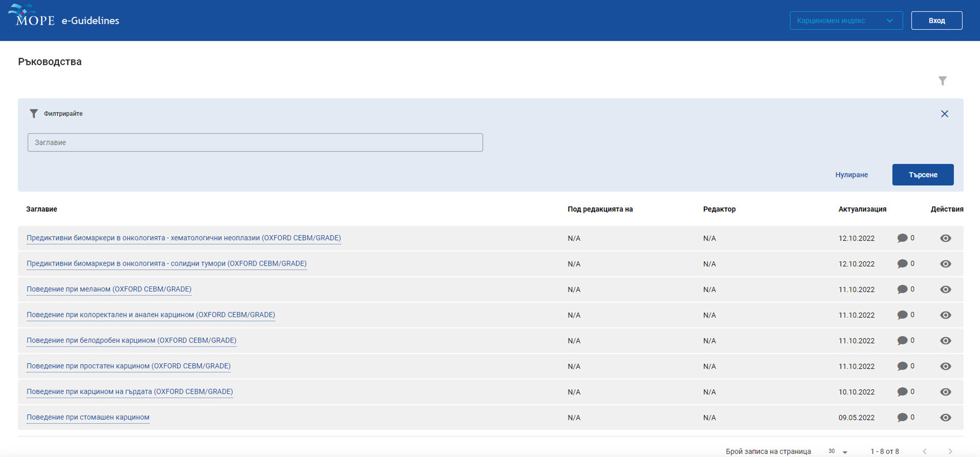Reset filters with Нулиране
The height and width of the screenshot is (457, 980).
[x=851, y=175]
